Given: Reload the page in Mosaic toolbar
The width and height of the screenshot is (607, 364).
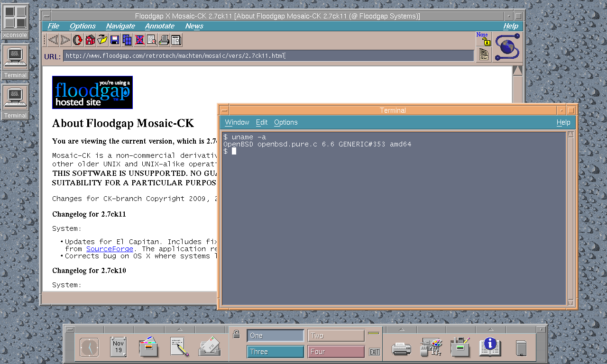Looking at the screenshot, I should (77, 40).
